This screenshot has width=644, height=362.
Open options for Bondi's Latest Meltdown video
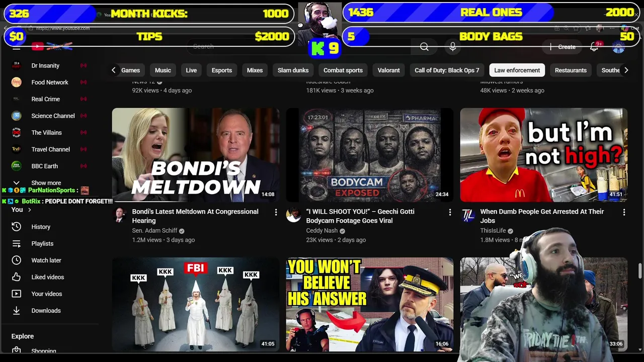pyautogui.click(x=276, y=213)
